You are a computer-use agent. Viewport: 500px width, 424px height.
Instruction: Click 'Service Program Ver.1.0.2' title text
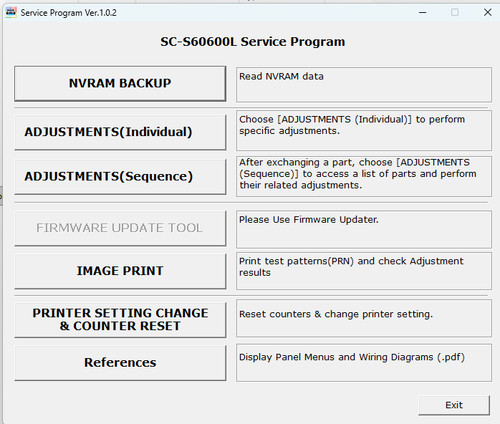69,13
